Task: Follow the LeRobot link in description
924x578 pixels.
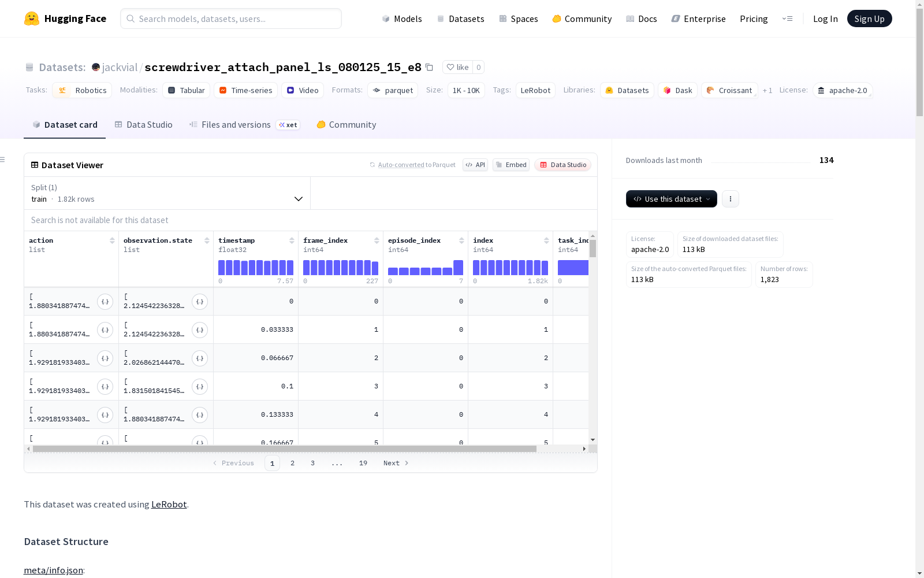Action: point(169,504)
